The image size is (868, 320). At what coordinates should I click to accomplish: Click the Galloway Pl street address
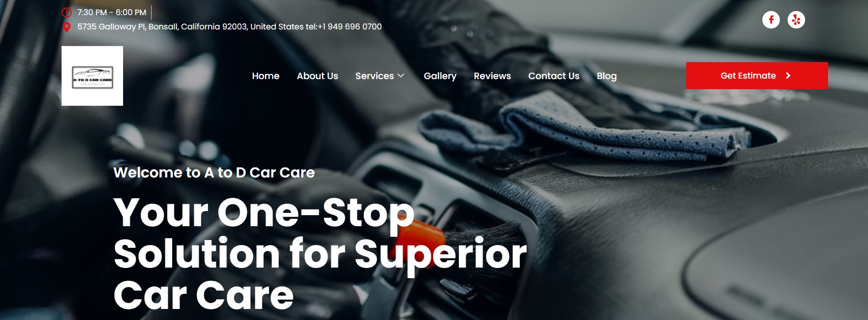(x=191, y=27)
